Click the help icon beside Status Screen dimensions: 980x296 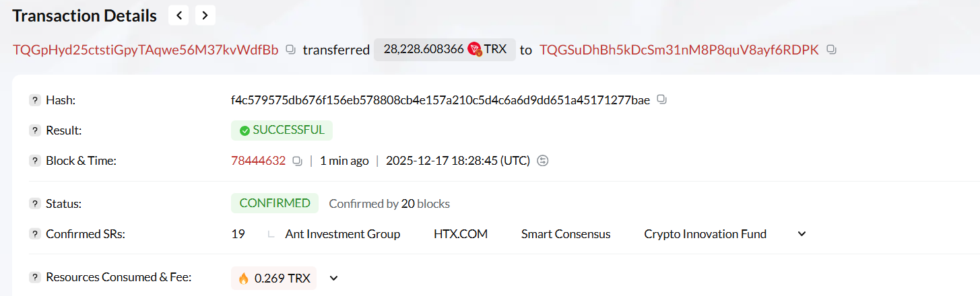(35, 204)
